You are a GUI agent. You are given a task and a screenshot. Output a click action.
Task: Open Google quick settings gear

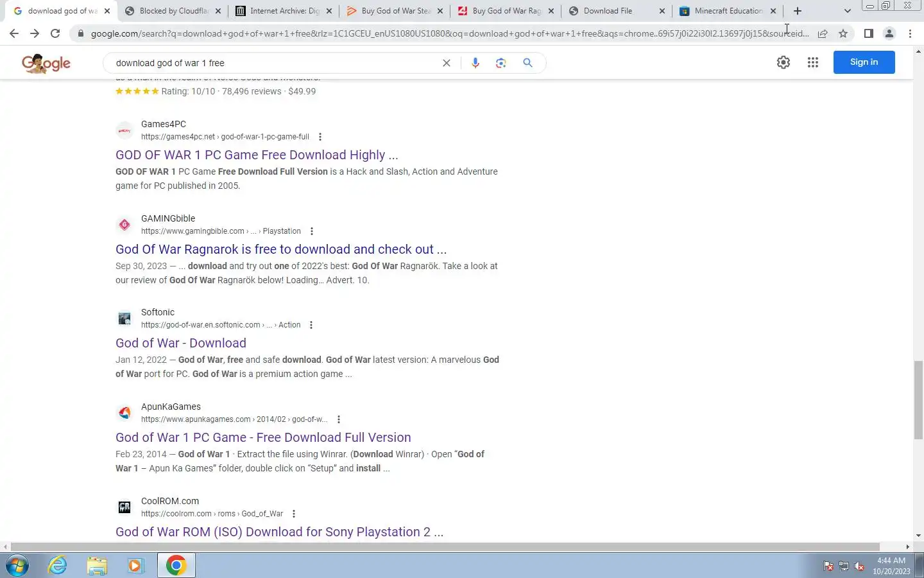(x=783, y=62)
